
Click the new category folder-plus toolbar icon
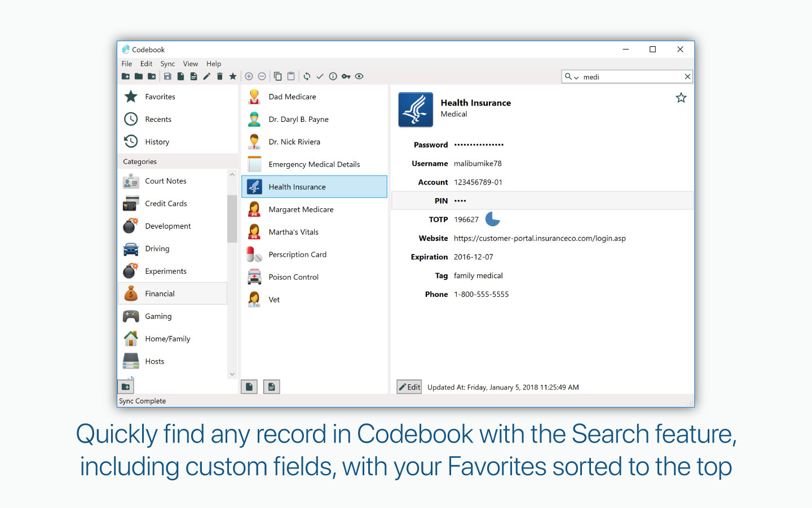point(126,76)
